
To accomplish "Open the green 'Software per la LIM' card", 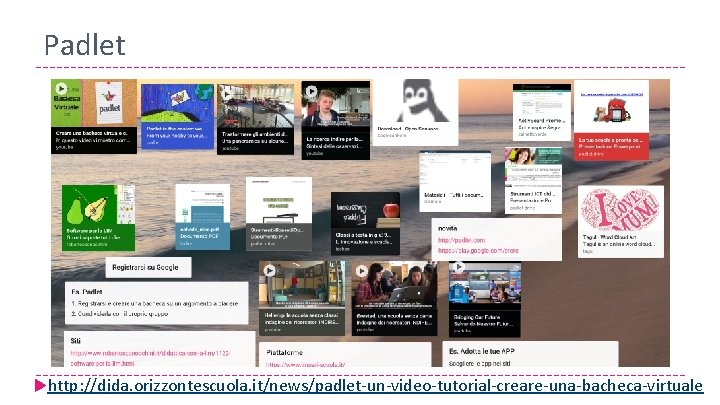I will [99, 218].
